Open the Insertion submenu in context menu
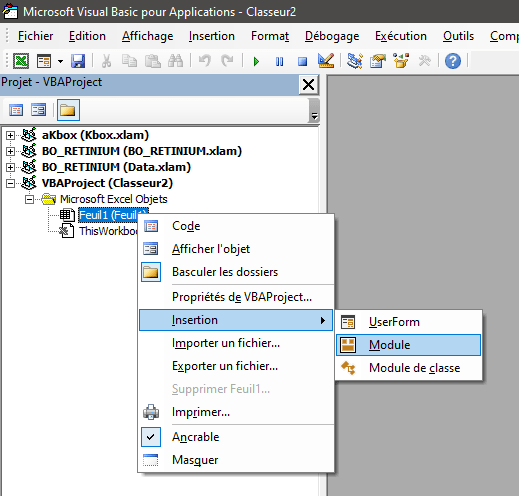Screen dimensions: 519x496 point(236,320)
